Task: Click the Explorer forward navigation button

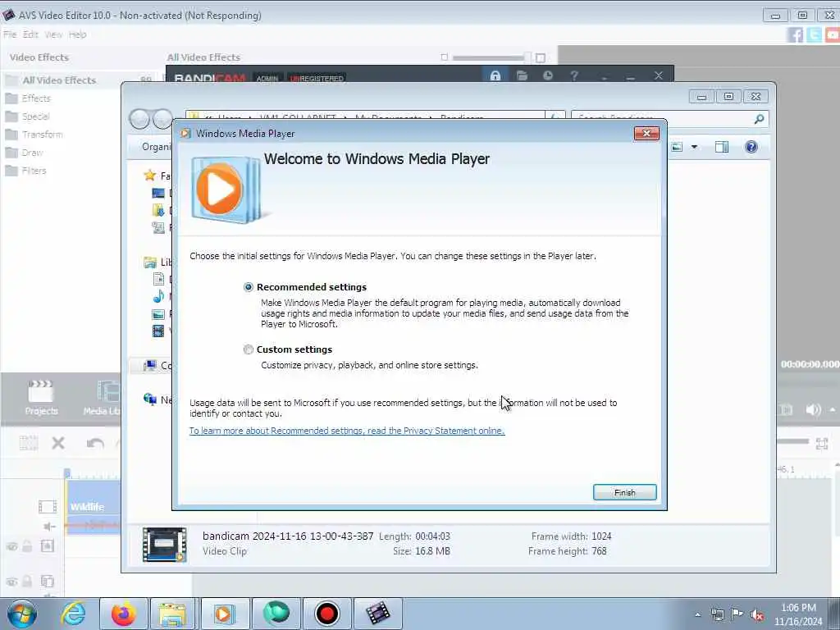Action: [163, 119]
